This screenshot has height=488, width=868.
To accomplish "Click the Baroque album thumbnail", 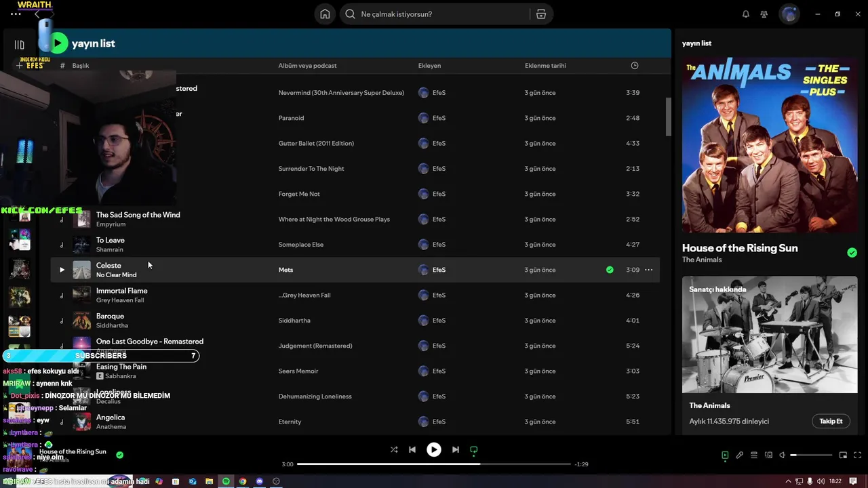I will coord(81,321).
